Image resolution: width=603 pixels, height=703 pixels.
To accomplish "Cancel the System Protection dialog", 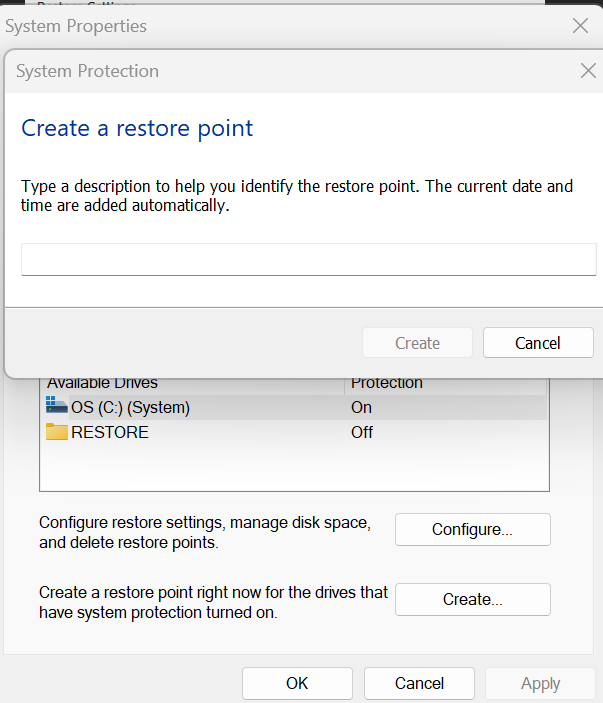I will (x=538, y=343).
